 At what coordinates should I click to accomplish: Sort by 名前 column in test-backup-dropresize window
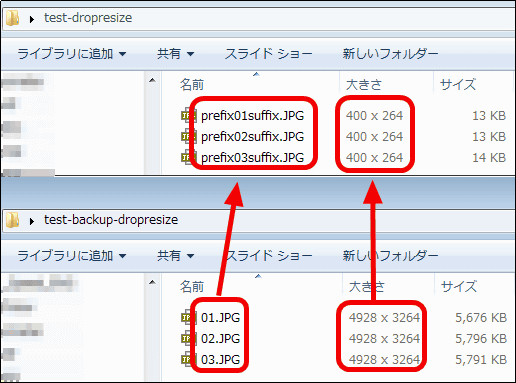192,287
